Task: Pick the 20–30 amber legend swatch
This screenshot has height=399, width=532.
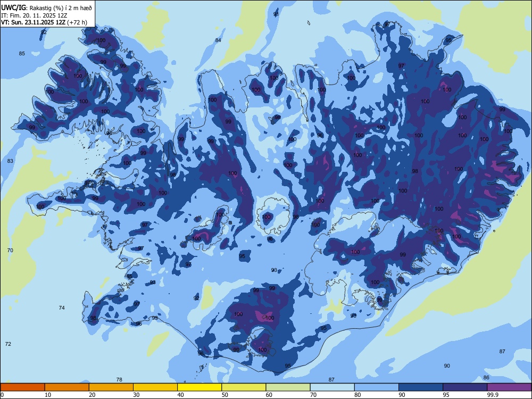Action: click(x=111, y=387)
